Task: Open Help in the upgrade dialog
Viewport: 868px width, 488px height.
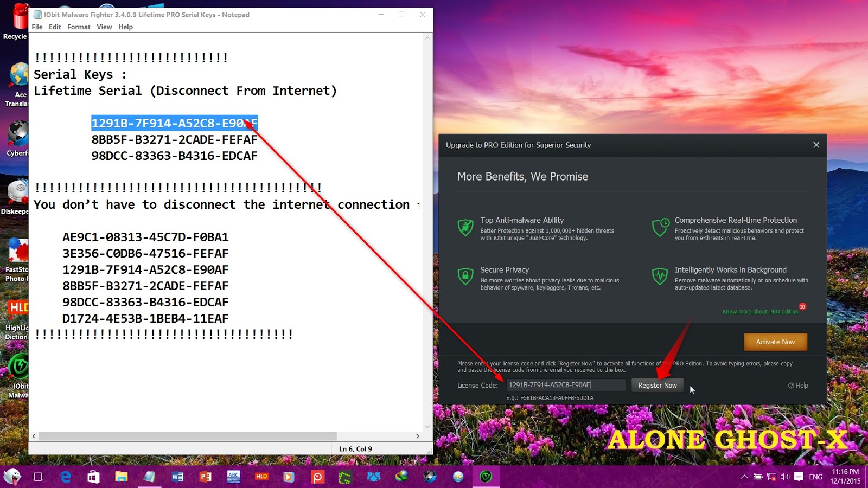Action: pos(798,386)
